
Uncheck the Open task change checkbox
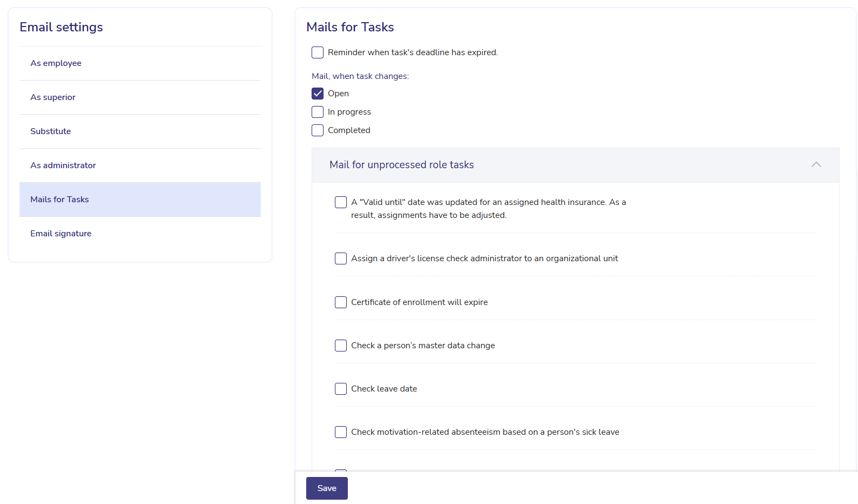(318, 94)
